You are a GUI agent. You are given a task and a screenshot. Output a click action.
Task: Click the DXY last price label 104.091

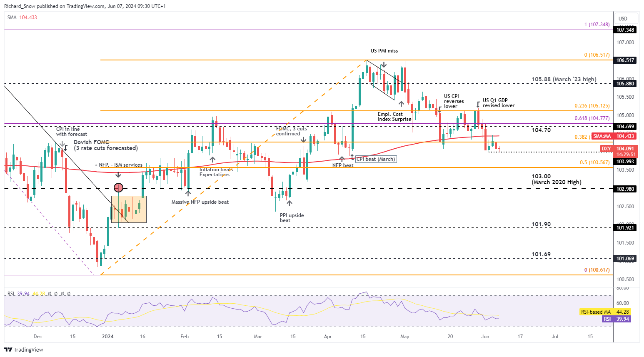[619, 149]
